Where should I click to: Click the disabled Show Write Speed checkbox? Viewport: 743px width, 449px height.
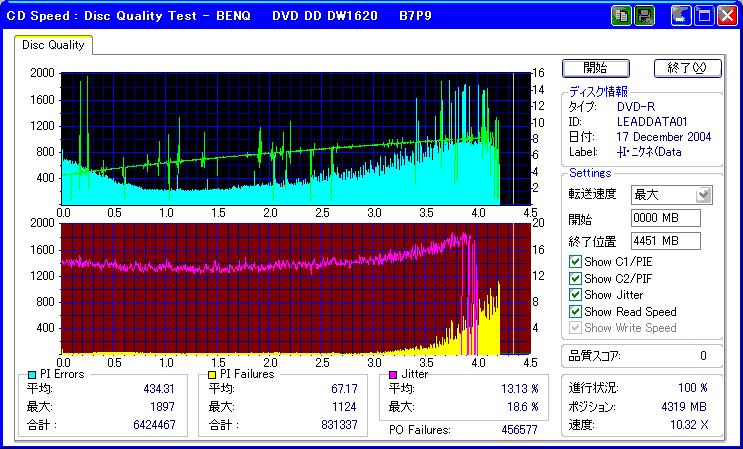575,328
